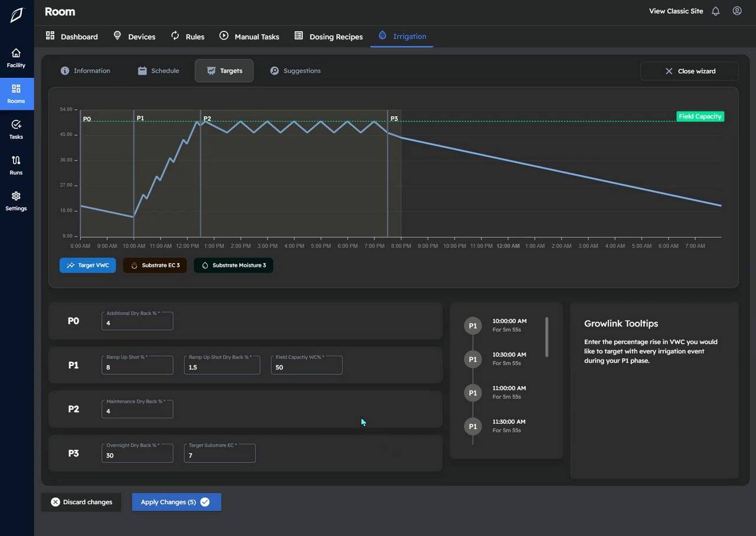Click the P2 phase marker on chart
Viewport: 756px width, 536px height.
pos(207,119)
